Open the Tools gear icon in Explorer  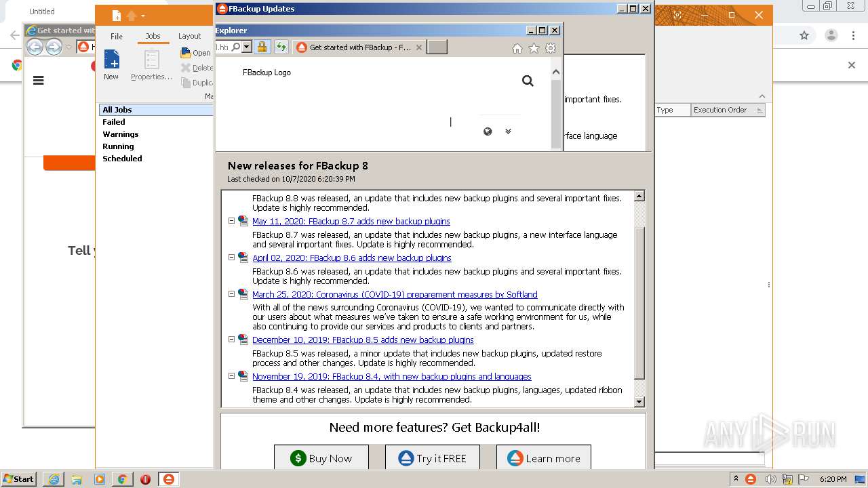(x=551, y=48)
